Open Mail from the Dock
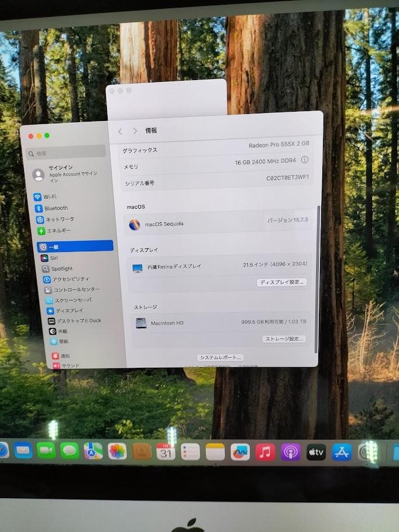The width and height of the screenshot is (399, 532). tap(23, 451)
